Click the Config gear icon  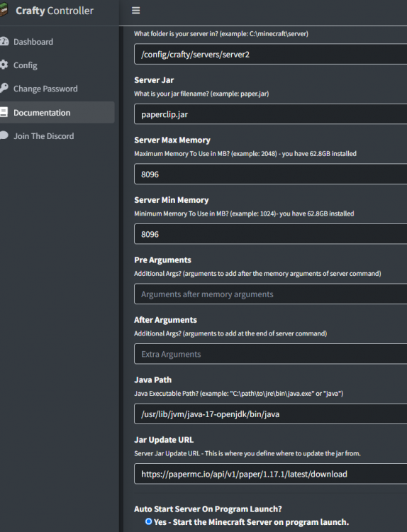click(4, 65)
